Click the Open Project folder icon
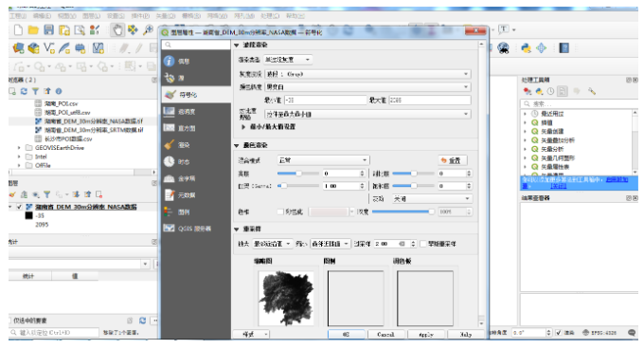This screenshot has width=644, height=349. point(33,30)
